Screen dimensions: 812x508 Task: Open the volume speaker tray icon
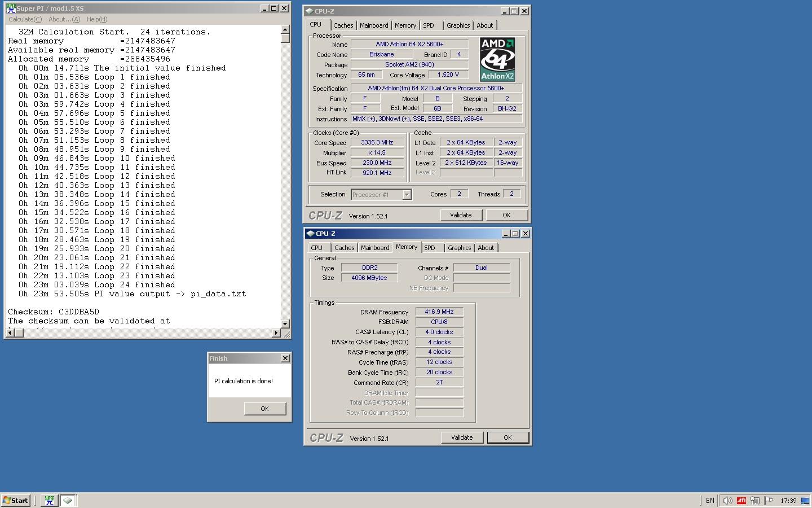pos(727,501)
